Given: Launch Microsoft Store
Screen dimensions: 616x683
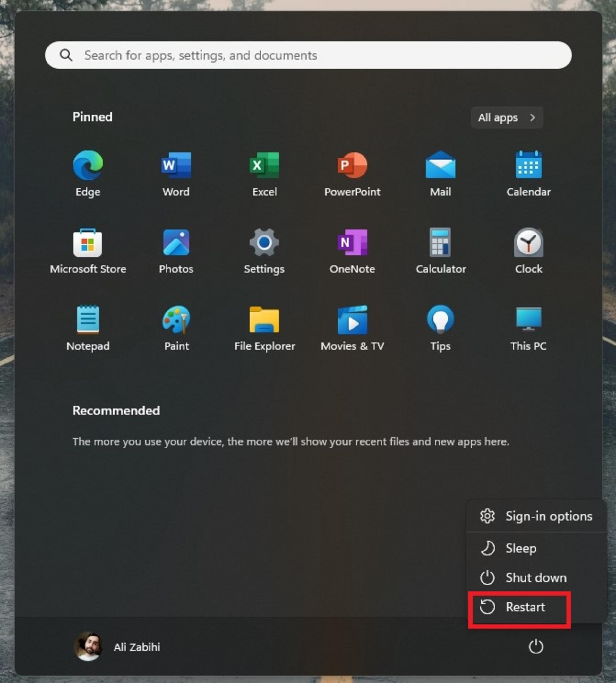Looking at the screenshot, I should 88,251.
